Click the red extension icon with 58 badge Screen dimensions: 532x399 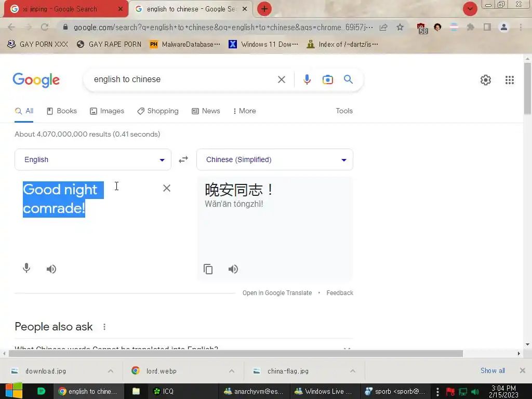coord(421,28)
